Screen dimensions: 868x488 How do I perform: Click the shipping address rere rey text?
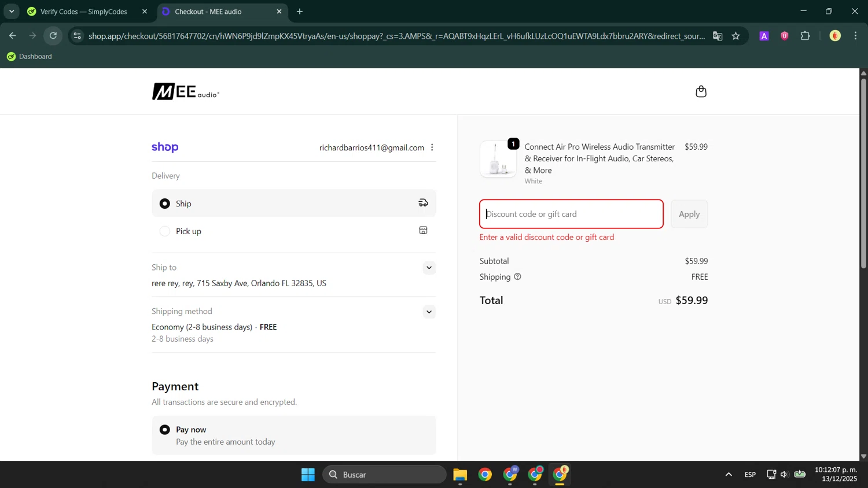[x=239, y=283]
